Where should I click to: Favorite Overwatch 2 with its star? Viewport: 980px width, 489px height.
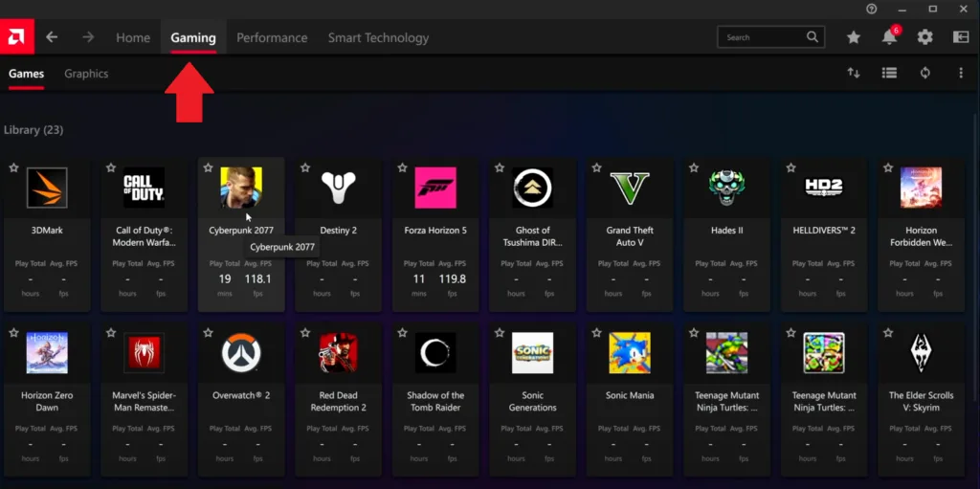(208, 333)
